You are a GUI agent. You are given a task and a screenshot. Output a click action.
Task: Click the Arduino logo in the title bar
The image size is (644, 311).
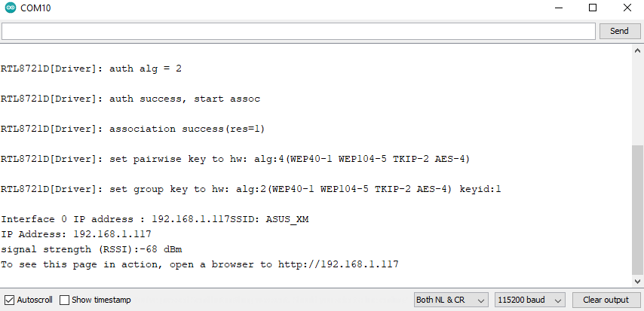pos(11,8)
